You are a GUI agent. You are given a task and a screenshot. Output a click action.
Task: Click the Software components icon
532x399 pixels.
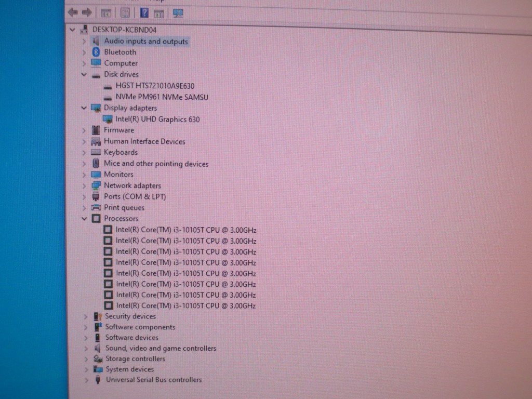point(98,327)
